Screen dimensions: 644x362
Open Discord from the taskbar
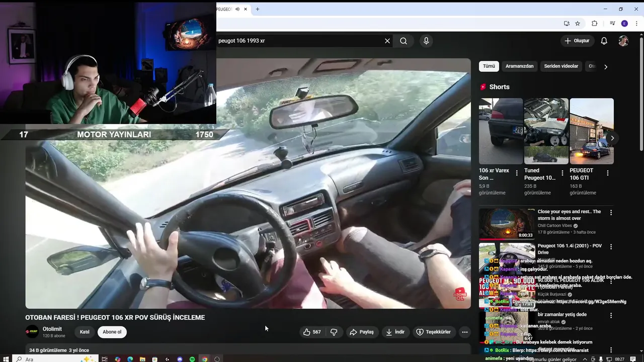[180, 359]
